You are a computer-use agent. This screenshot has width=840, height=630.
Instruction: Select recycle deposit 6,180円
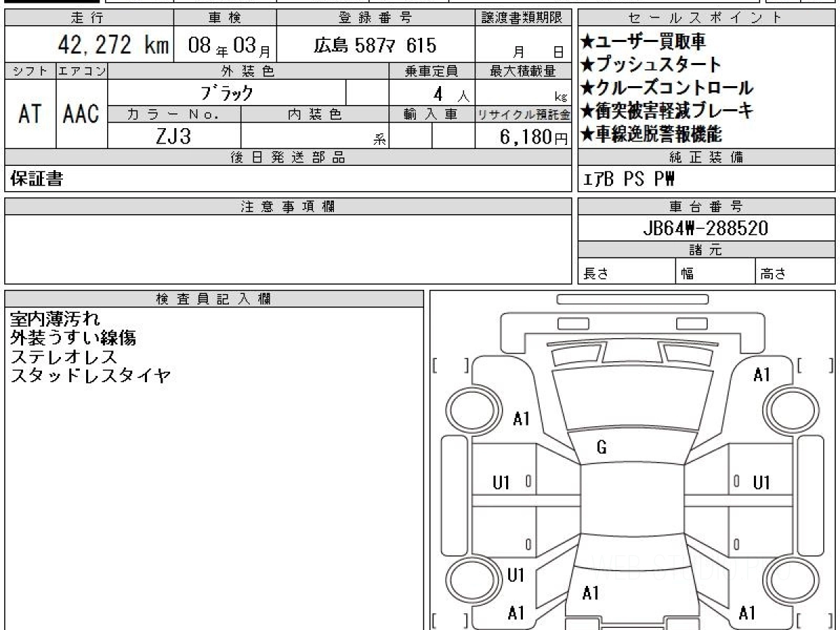[x=533, y=136]
